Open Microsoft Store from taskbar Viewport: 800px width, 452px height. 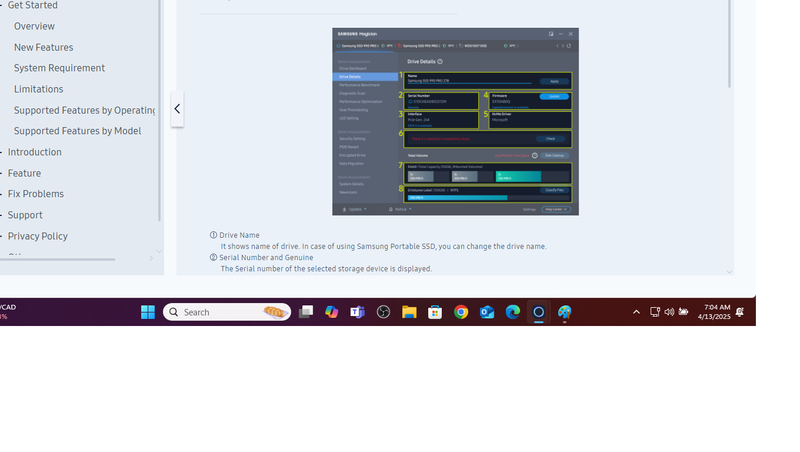coord(435,312)
